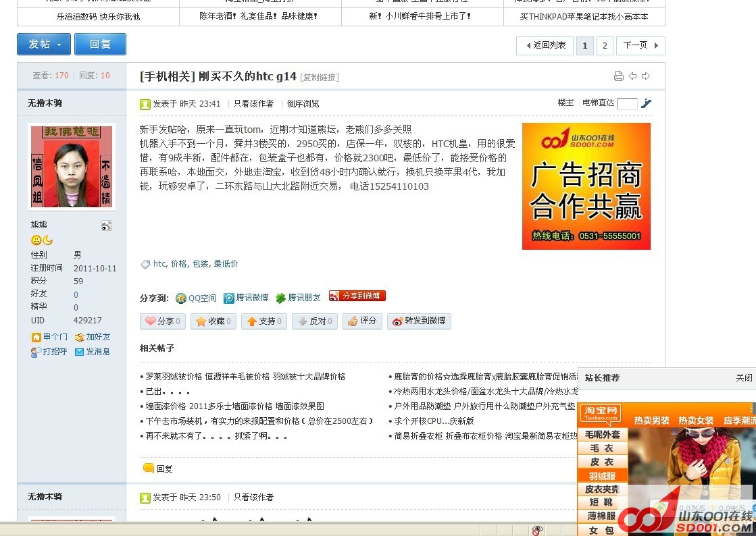The width and height of the screenshot is (756, 536).
Task: Select 羽绒服 in Taobao category menu
Action: point(601,476)
